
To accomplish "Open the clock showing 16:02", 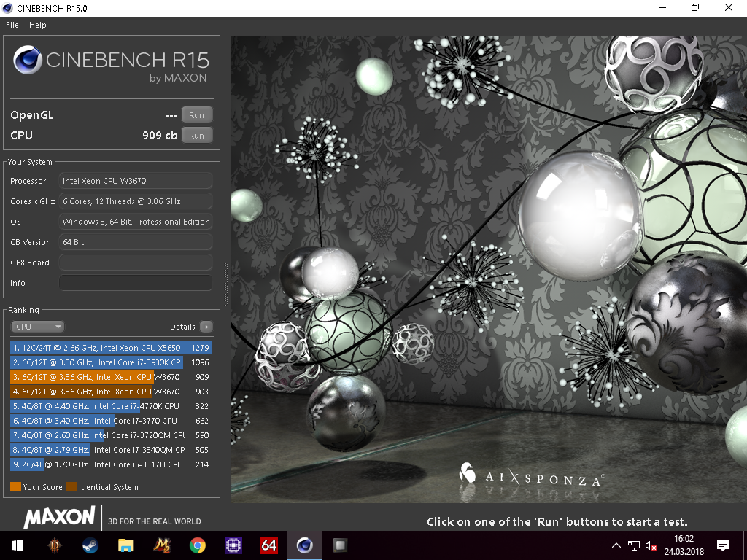I will point(684,545).
